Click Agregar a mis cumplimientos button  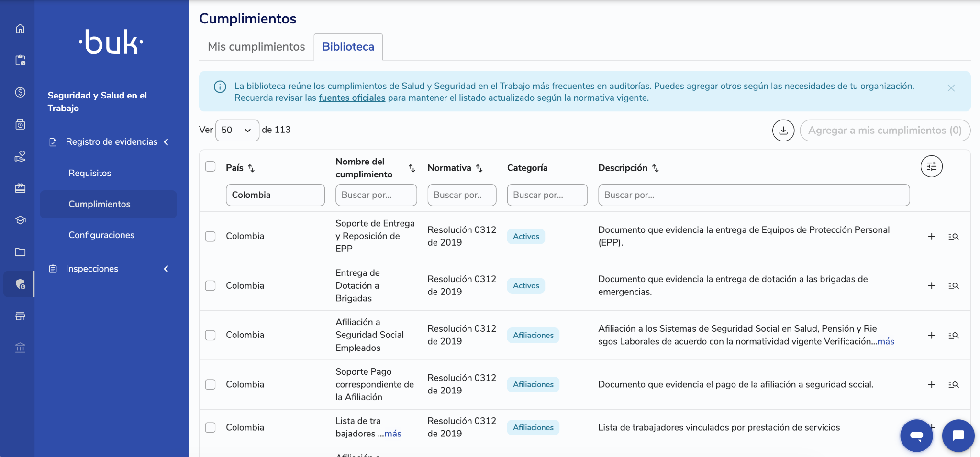tap(885, 131)
